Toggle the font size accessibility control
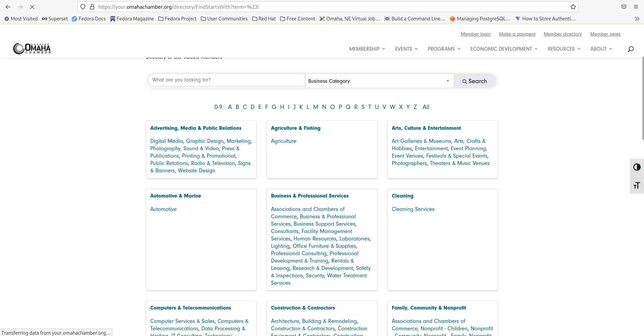The image size is (644, 336). coord(637,185)
